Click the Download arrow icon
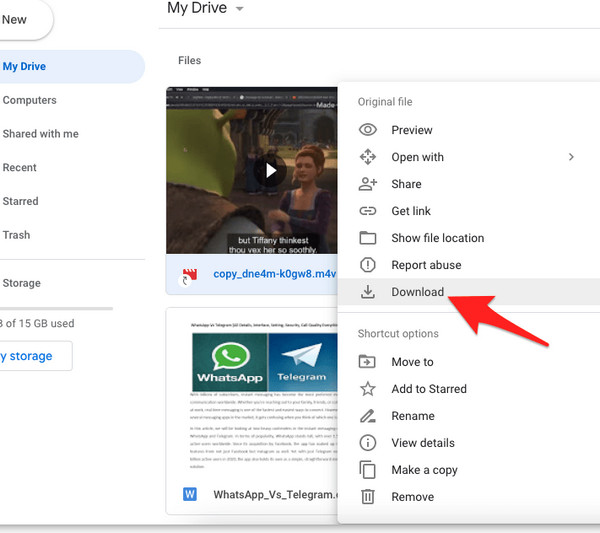 [368, 292]
